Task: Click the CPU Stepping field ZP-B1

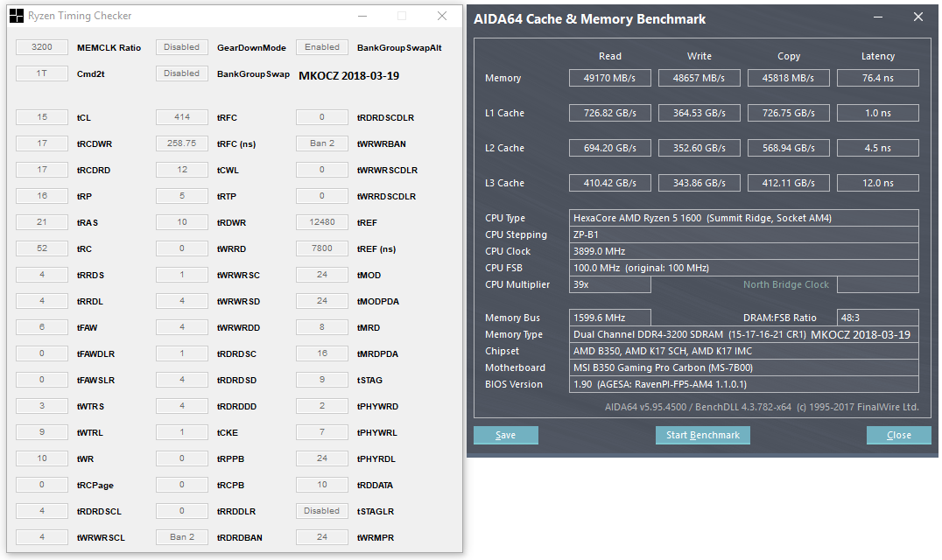Action: coord(744,234)
